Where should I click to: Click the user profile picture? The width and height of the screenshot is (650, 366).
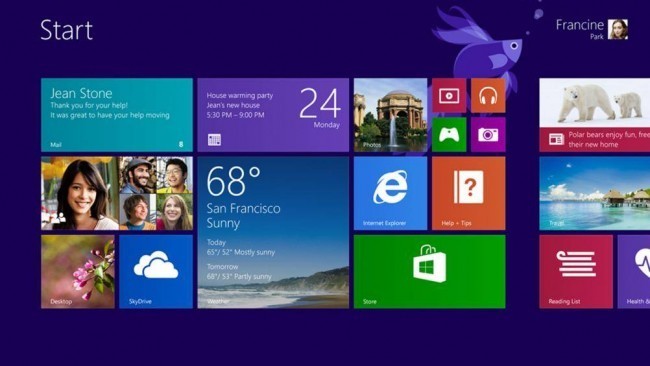click(x=618, y=29)
